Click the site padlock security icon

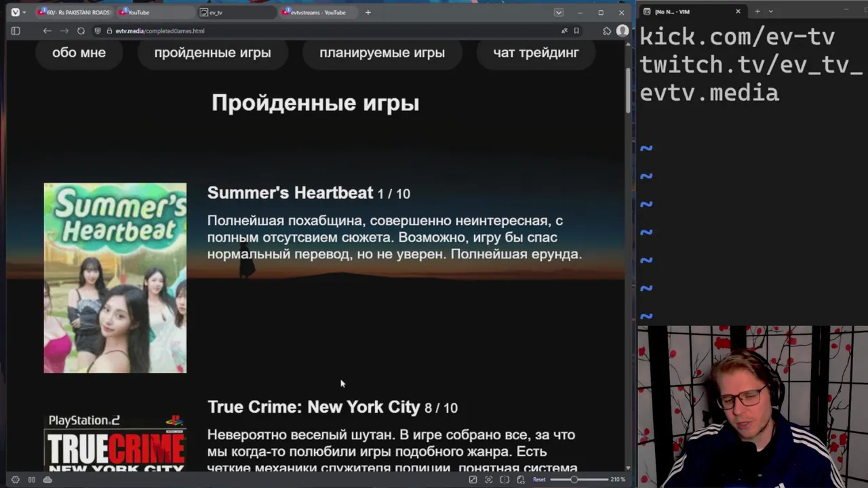coord(108,30)
